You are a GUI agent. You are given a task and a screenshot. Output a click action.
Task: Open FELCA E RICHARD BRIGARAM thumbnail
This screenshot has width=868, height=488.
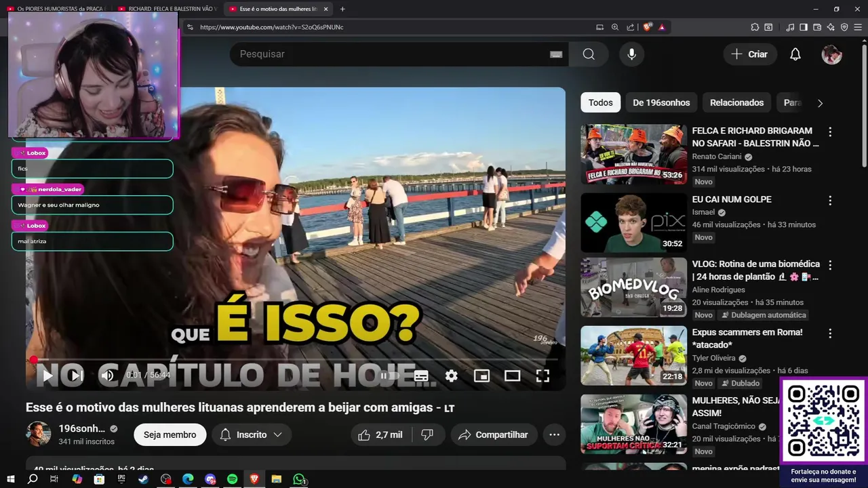point(633,154)
